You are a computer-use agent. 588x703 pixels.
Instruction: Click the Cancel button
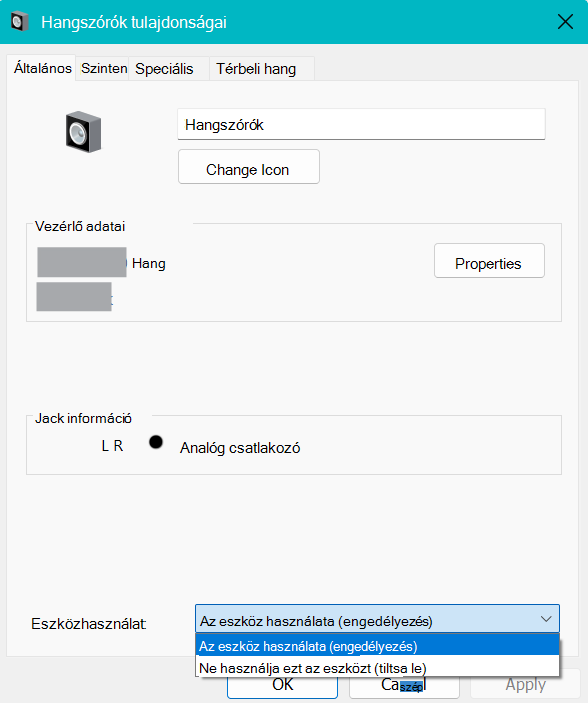(404, 685)
